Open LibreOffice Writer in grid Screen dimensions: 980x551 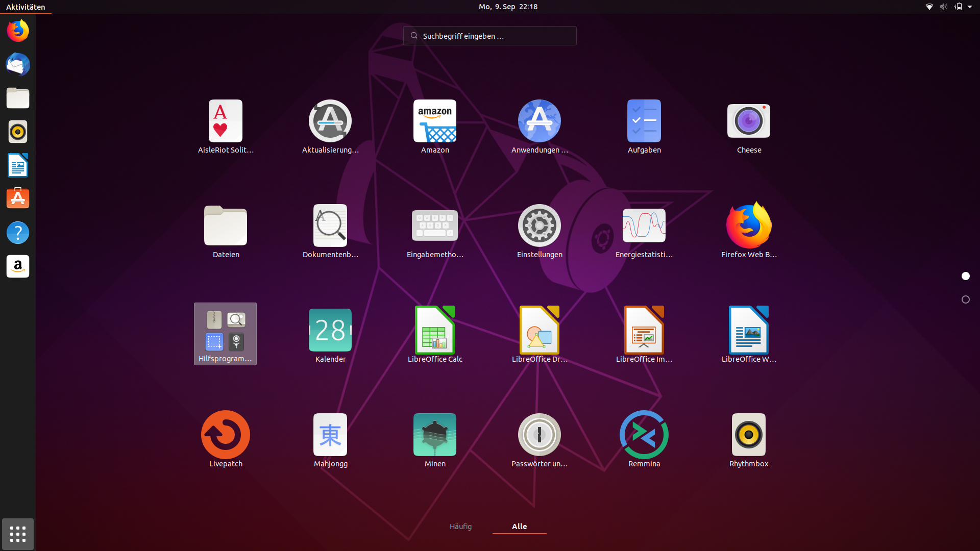[x=749, y=336]
